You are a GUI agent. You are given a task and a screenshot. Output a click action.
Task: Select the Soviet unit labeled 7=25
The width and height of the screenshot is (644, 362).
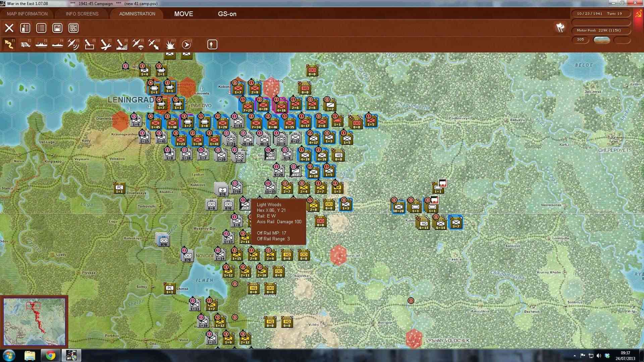[247, 107]
